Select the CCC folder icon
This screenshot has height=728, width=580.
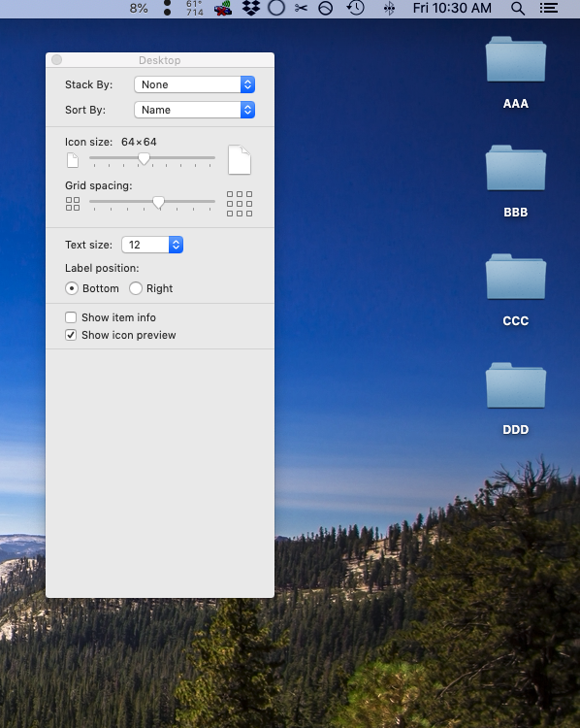516,277
